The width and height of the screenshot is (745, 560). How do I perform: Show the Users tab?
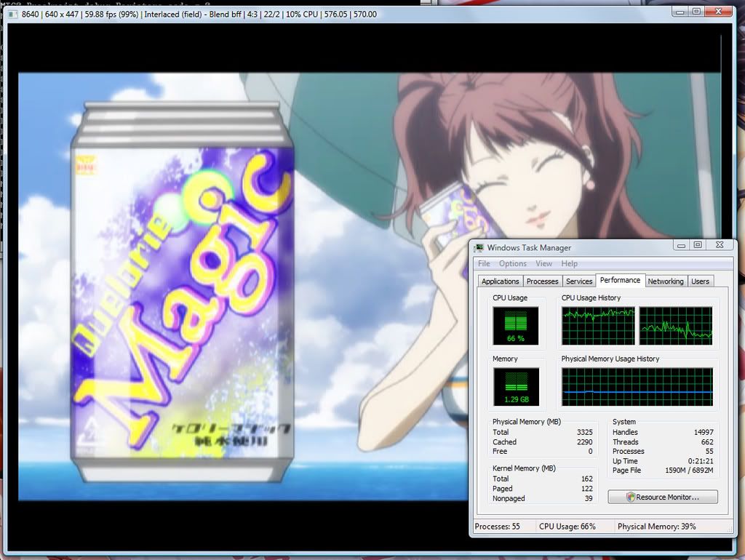pyautogui.click(x=700, y=281)
